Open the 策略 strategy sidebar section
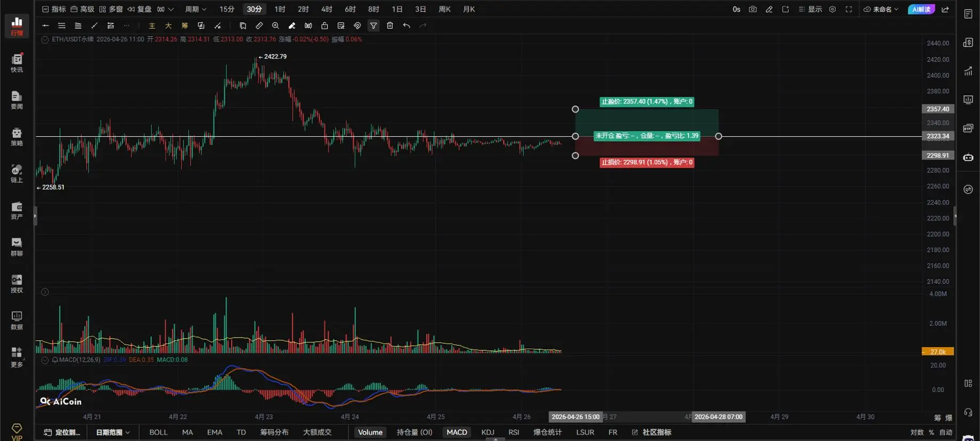The image size is (980, 441). point(17,136)
